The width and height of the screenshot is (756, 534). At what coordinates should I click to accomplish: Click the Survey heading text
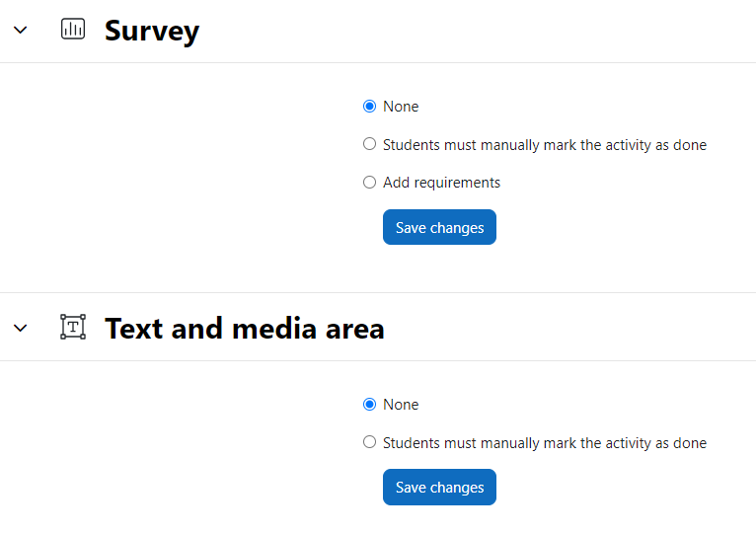[152, 31]
